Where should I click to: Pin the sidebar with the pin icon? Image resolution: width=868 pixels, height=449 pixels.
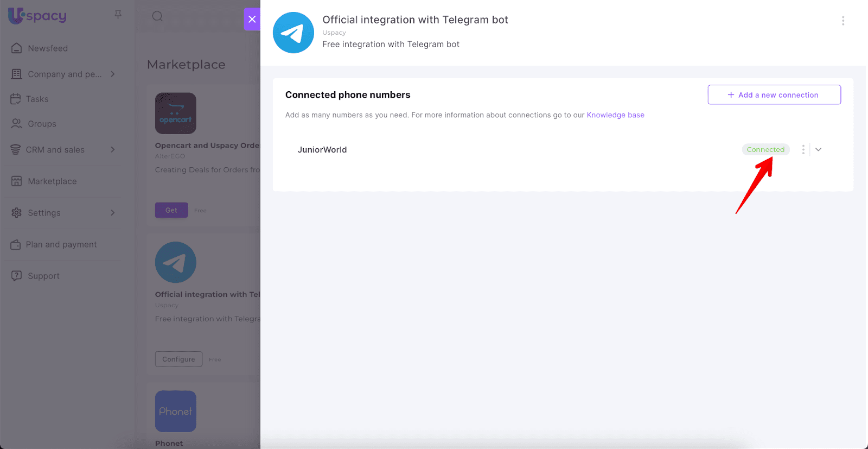click(x=118, y=15)
